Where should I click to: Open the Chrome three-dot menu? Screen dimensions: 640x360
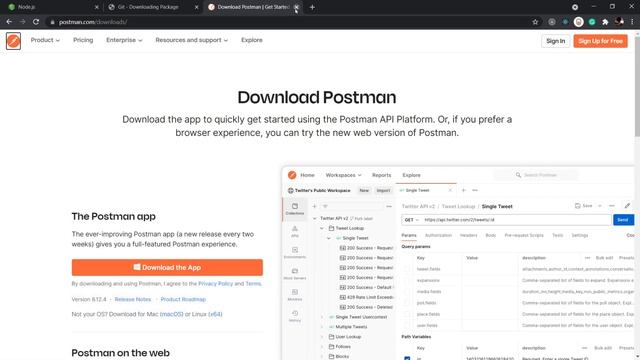pyautogui.click(x=632, y=22)
